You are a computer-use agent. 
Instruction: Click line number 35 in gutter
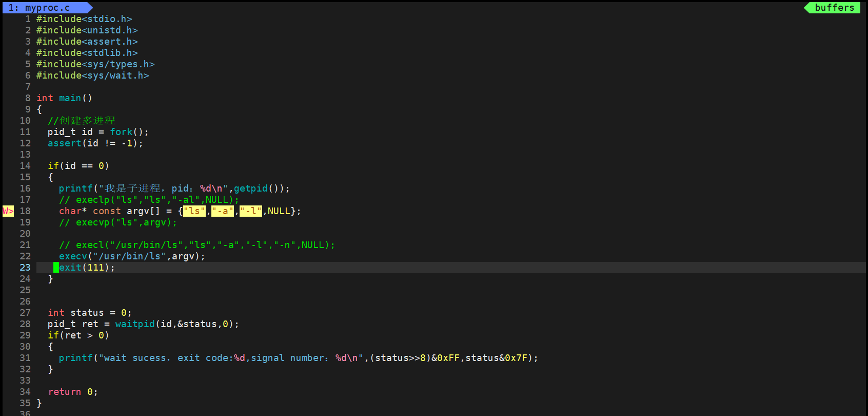coord(25,403)
